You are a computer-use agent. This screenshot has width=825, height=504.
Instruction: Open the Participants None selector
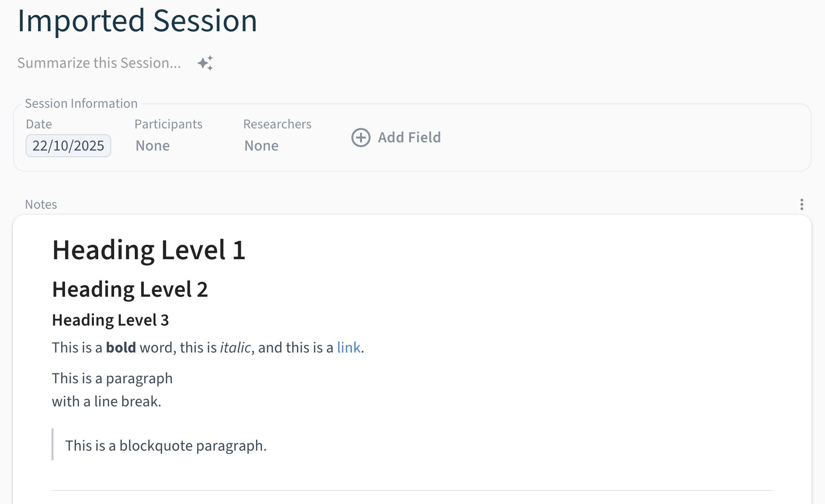click(153, 146)
